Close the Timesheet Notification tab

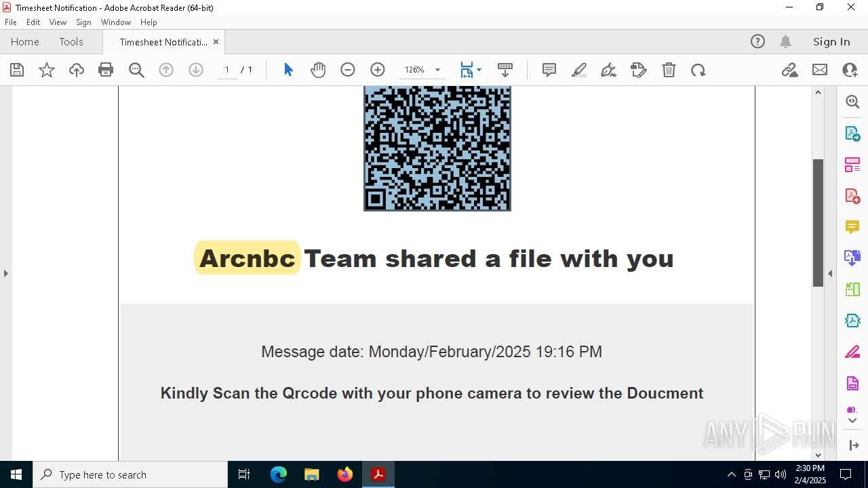click(216, 41)
